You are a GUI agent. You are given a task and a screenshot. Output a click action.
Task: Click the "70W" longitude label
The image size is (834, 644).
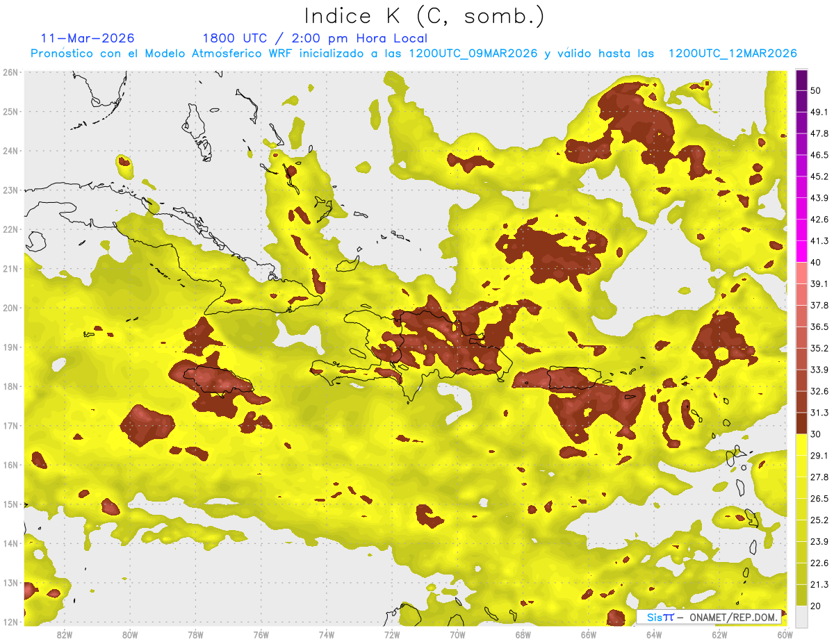[457, 634]
